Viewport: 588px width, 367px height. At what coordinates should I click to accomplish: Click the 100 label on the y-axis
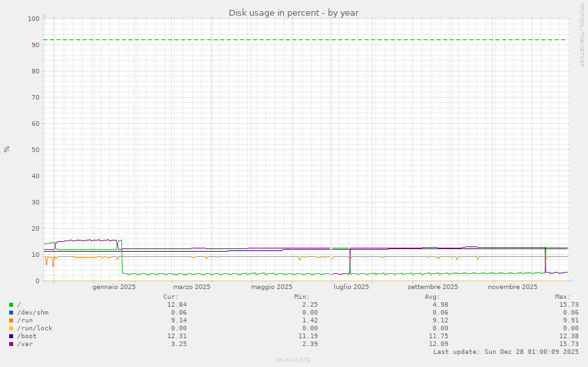33,18
